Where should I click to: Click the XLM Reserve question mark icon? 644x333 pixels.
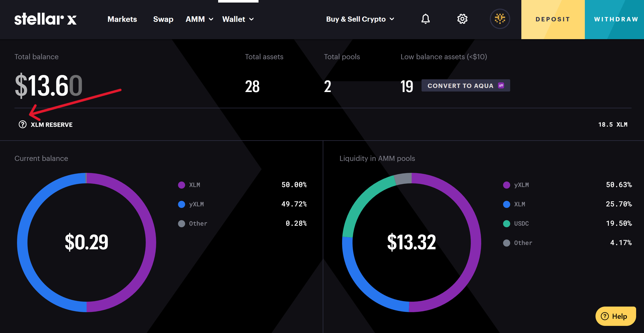(x=23, y=125)
